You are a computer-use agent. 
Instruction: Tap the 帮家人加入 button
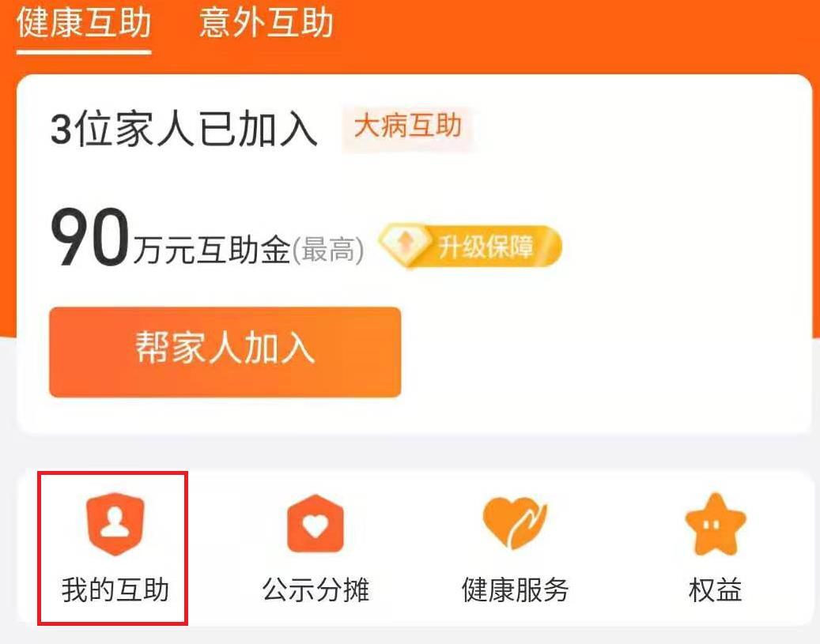point(225,352)
